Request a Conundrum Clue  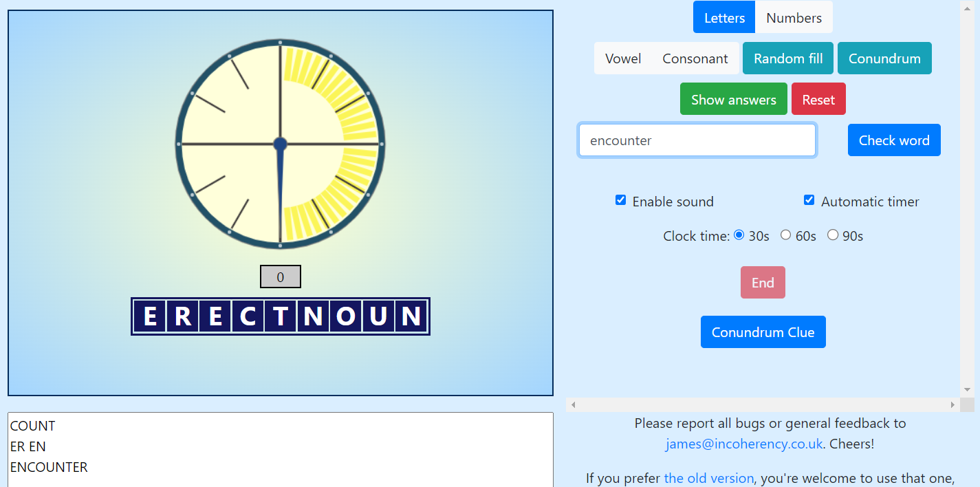(763, 332)
